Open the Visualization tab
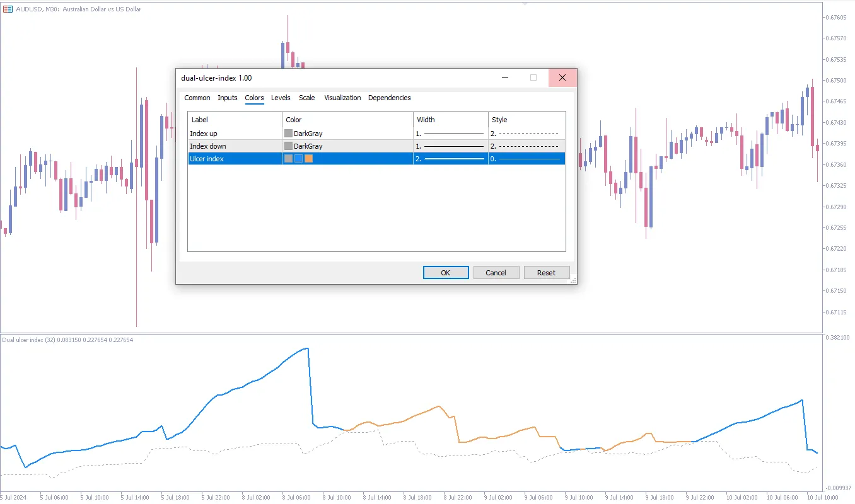The height and width of the screenshot is (504, 855). click(x=342, y=98)
